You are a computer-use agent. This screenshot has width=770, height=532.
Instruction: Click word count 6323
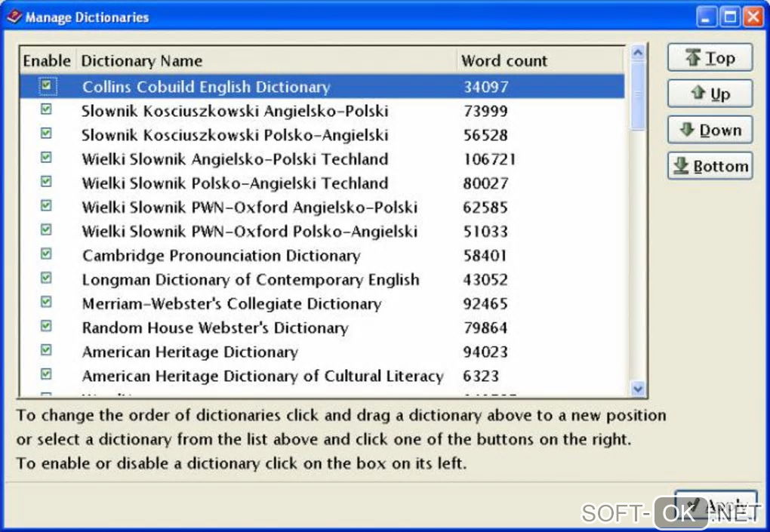[x=481, y=376]
